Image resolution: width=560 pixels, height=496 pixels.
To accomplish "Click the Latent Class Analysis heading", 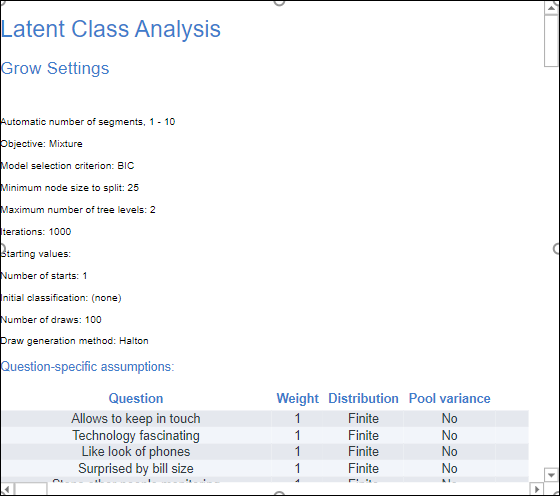I will coord(111,29).
